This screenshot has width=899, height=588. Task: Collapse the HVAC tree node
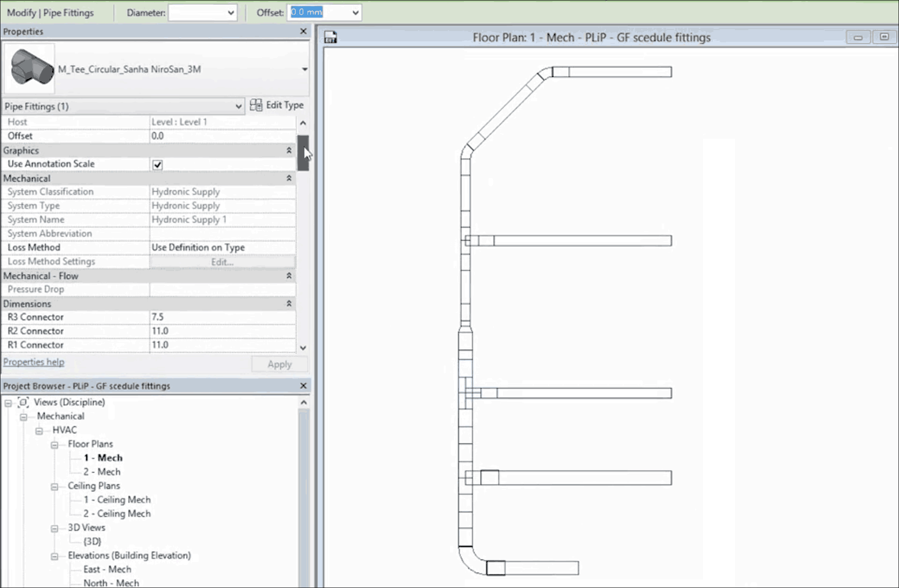(x=39, y=431)
